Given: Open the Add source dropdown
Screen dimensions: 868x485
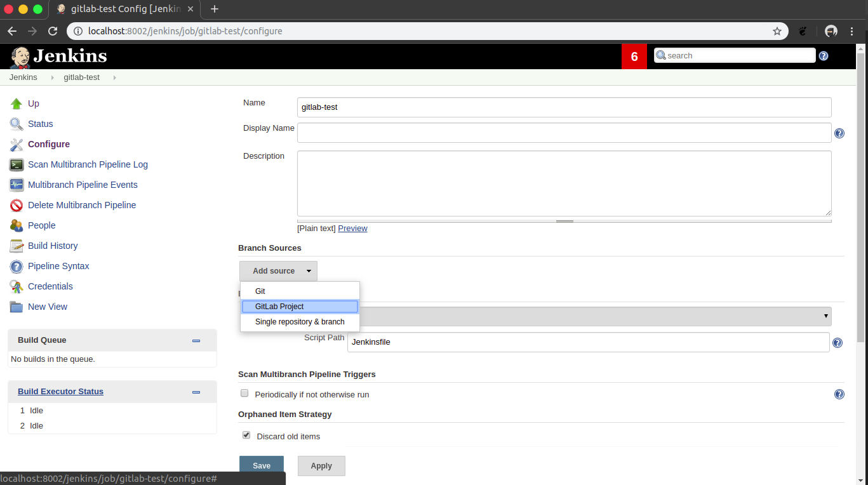Looking at the screenshot, I should coord(278,271).
